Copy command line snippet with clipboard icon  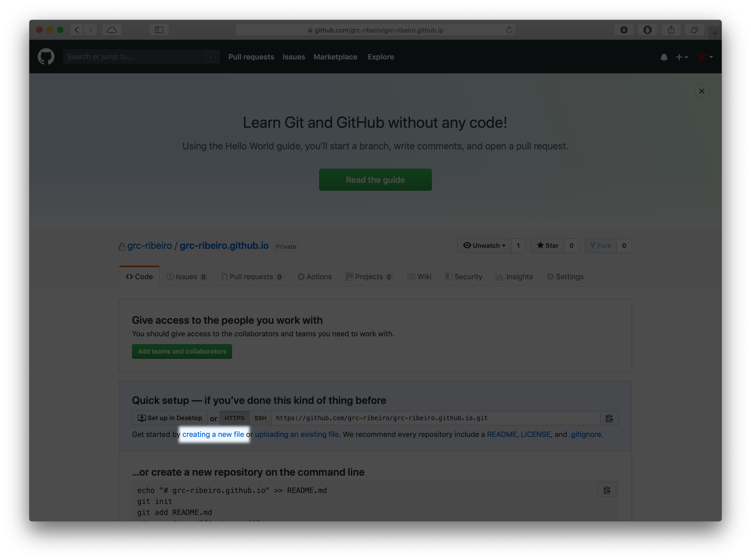(607, 490)
